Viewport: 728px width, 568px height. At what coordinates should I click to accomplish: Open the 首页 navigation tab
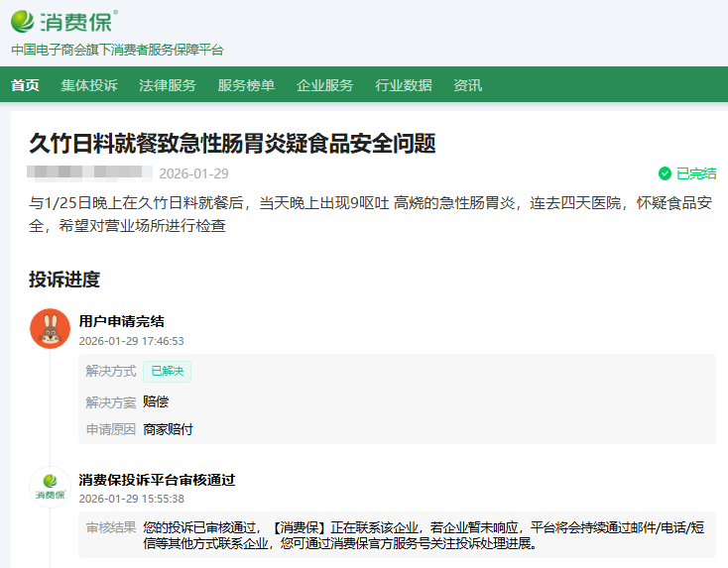click(25, 85)
